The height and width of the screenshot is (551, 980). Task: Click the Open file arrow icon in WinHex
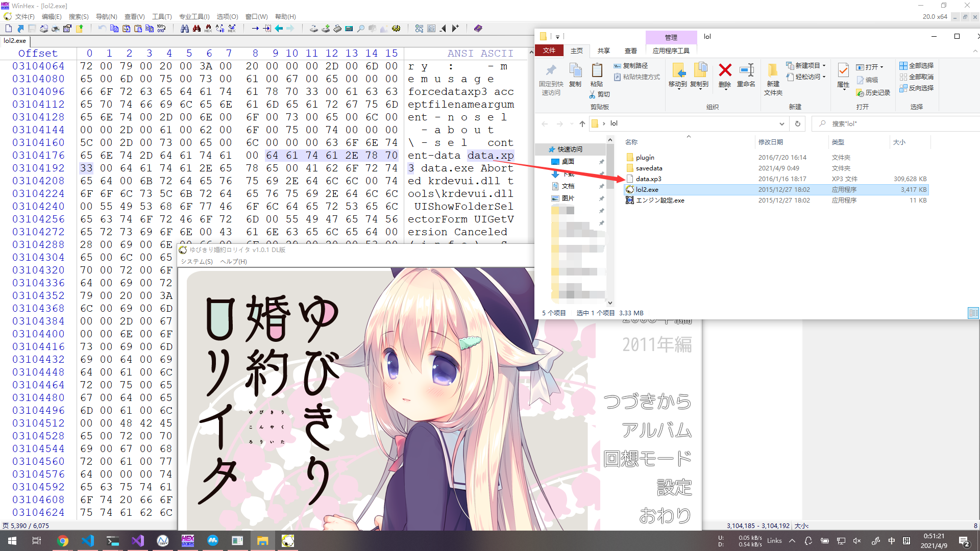pos(20,29)
